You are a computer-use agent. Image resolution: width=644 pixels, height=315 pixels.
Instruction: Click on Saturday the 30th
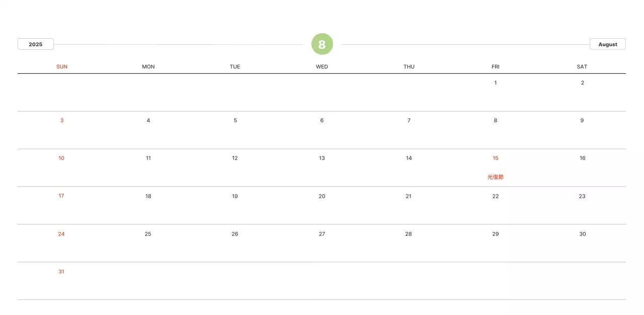click(583, 234)
